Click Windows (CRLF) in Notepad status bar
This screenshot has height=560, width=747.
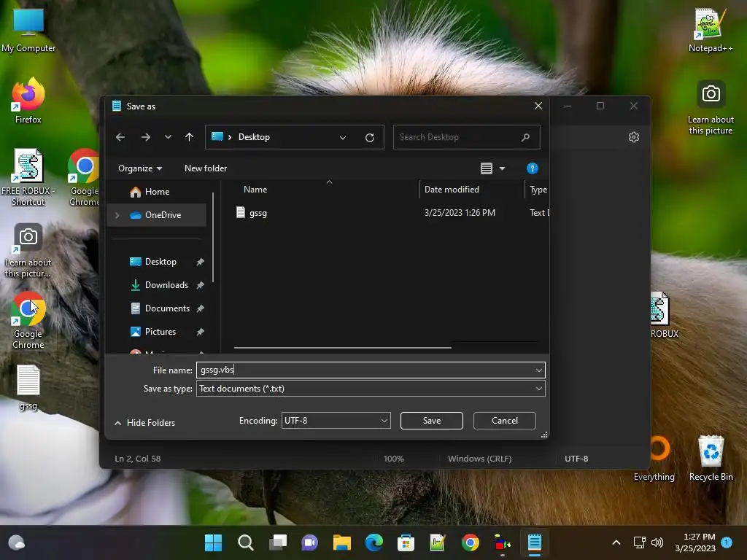coord(480,459)
